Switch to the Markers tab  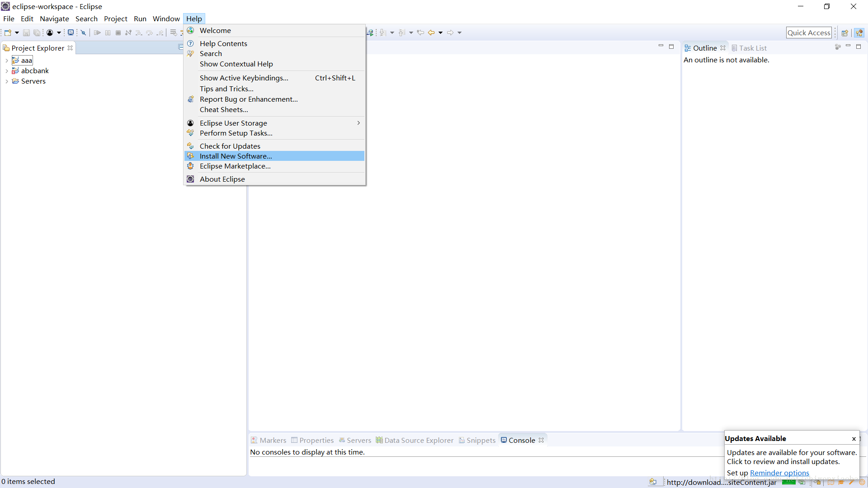coord(269,440)
